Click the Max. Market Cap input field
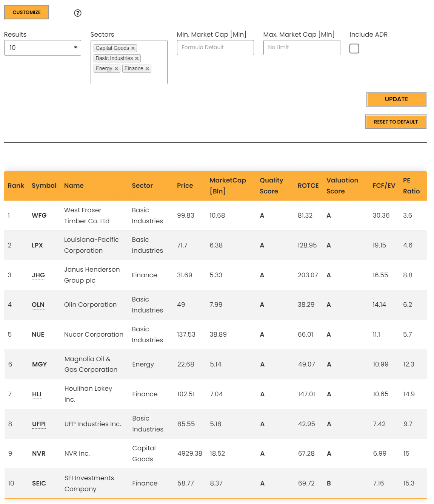 pos(302,48)
